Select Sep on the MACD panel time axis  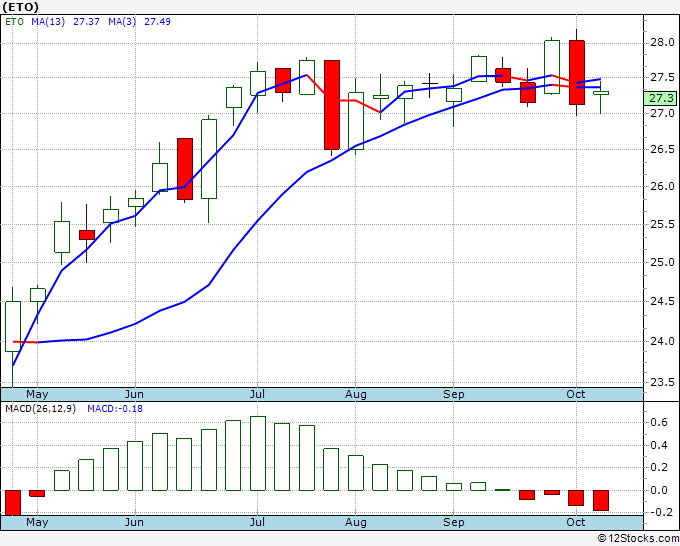[454, 522]
